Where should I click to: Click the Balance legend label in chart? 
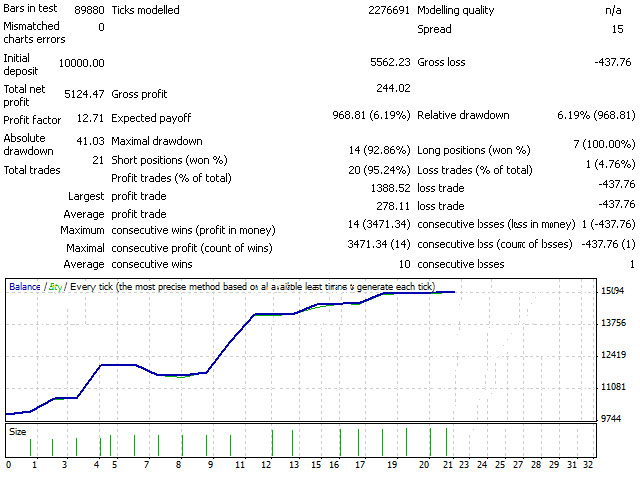point(25,287)
